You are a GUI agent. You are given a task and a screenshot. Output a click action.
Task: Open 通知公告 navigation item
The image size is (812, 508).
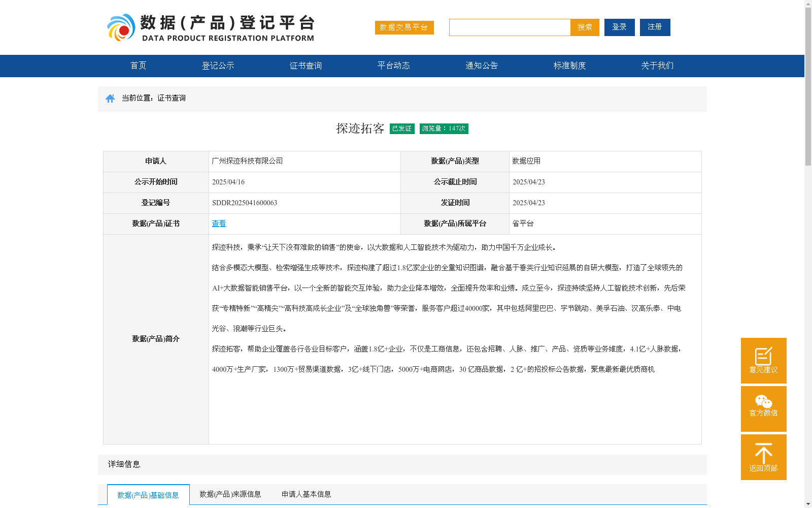(482, 66)
